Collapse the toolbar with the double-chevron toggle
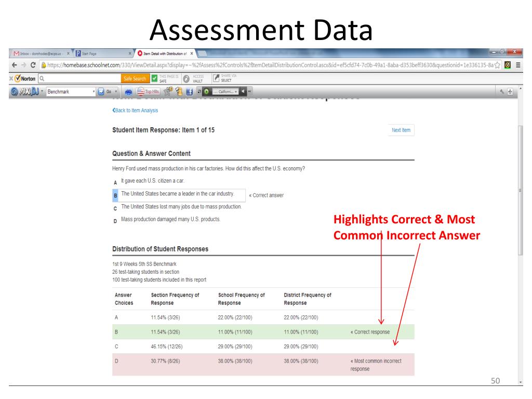Image resolution: width=532 pixels, height=399 pixels. 249,91
